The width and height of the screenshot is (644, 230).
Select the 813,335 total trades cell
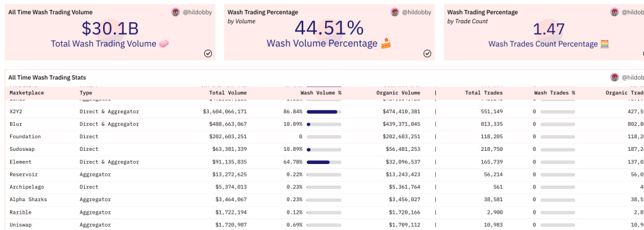click(492, 124)
